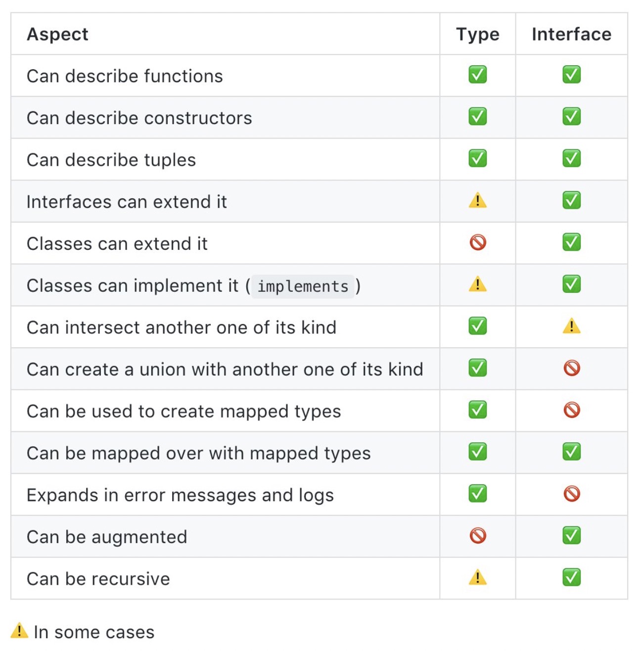This screenshot has width=644, height=651.
Task: Click the Interface prohibited icon for create mapped types
Action: [571, 410]
